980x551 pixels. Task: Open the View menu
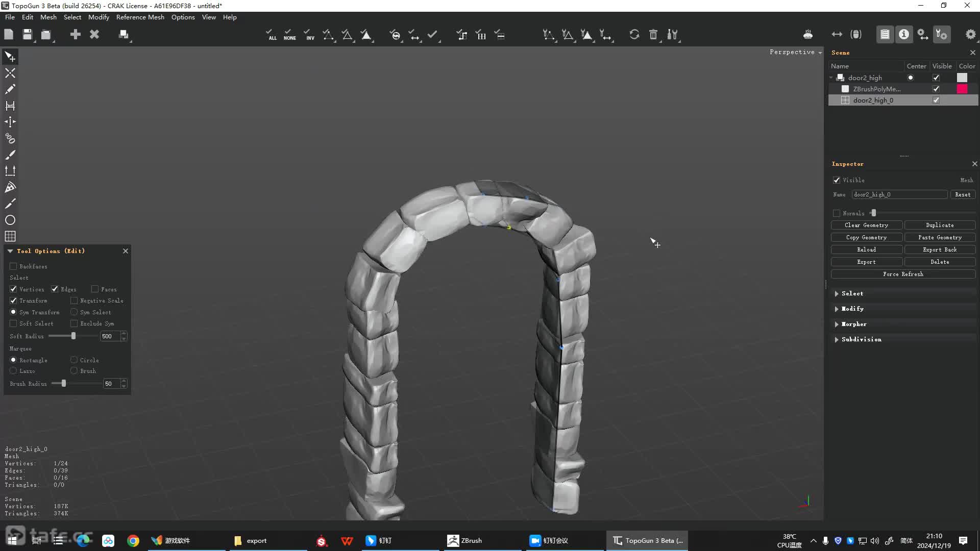209,17
